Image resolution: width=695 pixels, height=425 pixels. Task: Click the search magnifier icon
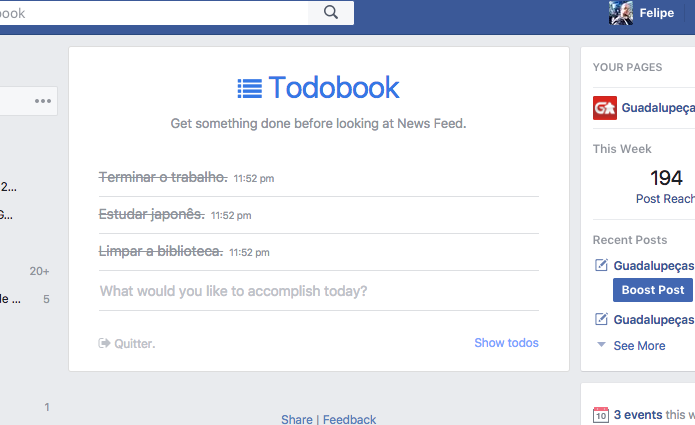pos(331,13)
